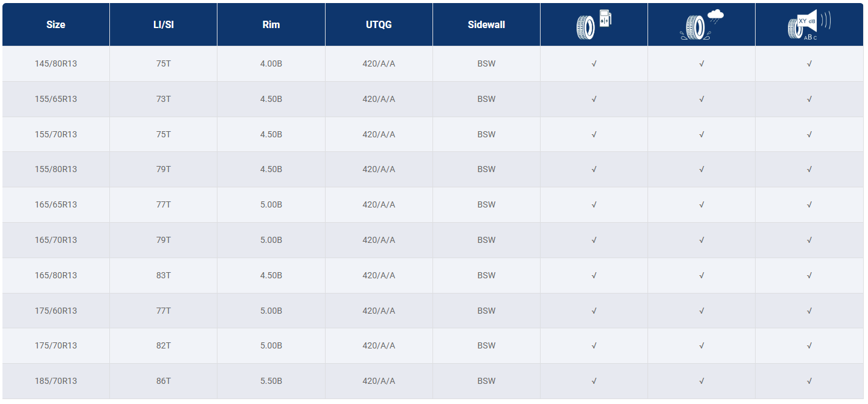Click the Rim column header

pos(271,25)
